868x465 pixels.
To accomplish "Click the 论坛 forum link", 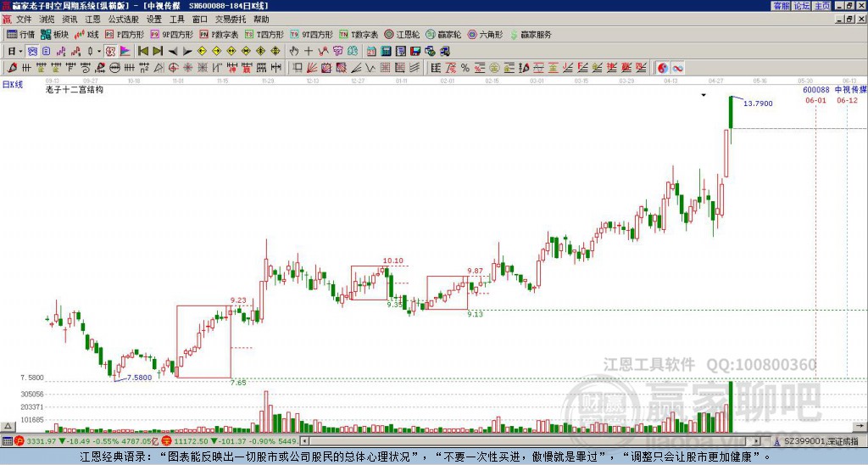I will pyautogui.click(x=802, y=6).
